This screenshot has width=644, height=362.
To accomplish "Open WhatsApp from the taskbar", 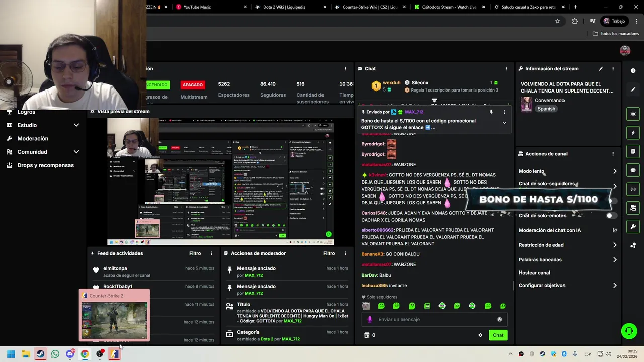I will point(55,354).
